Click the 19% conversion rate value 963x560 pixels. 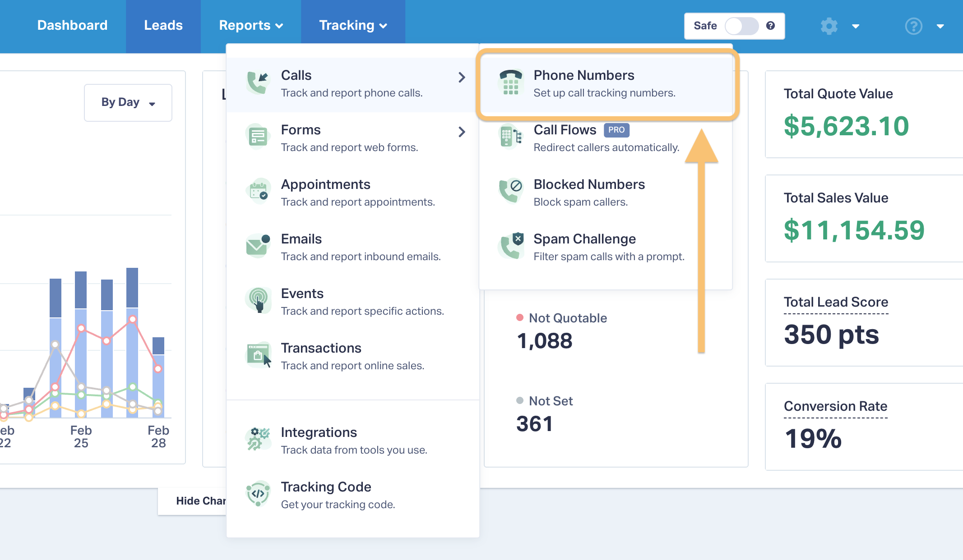[x=813, y=438]
